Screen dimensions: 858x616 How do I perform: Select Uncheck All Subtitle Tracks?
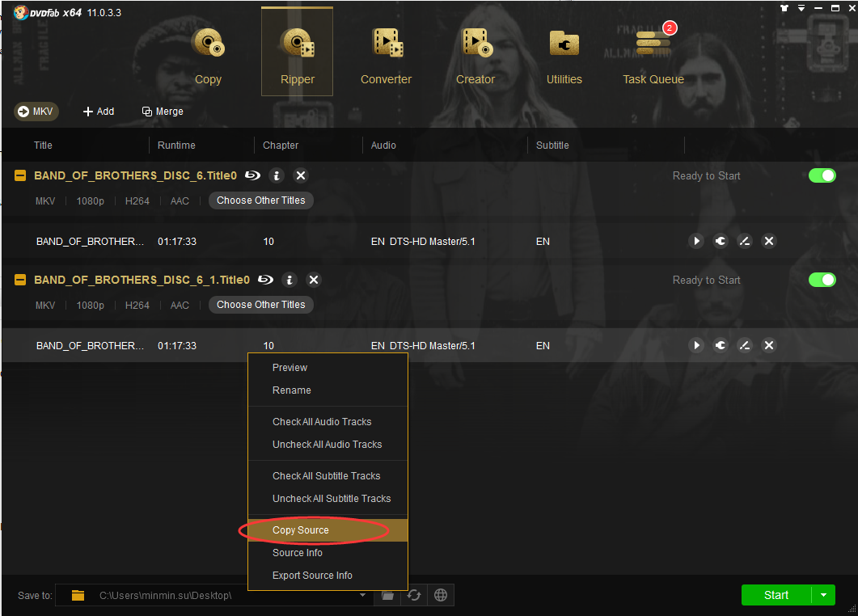[328, 499]
